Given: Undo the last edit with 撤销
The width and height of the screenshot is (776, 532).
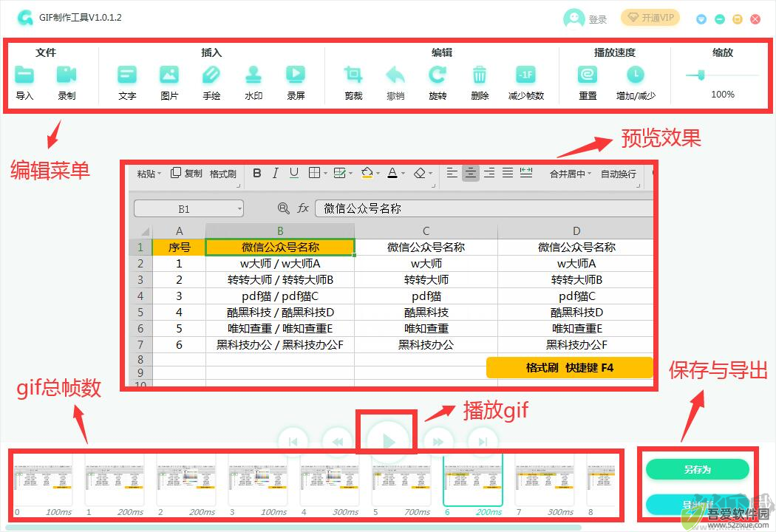Looking at the screenshot, I should (x=395, y=75).
